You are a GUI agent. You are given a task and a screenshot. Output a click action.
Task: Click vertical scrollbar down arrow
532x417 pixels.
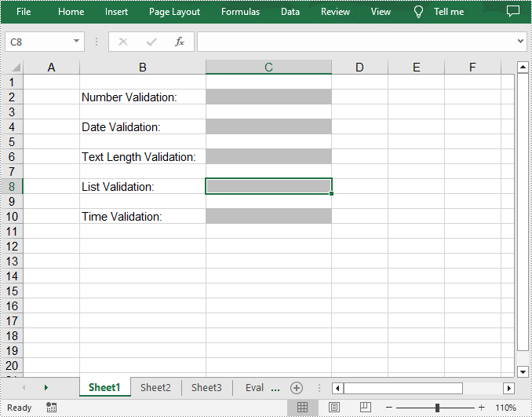coord(523,371)
